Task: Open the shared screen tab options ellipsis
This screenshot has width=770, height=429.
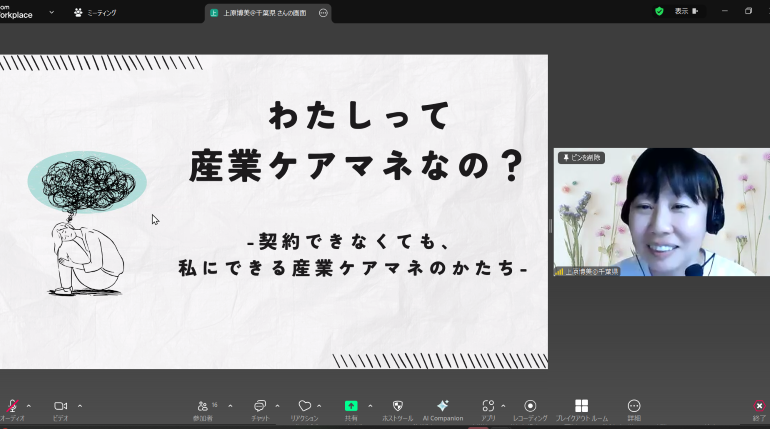Action: point(323,13)
